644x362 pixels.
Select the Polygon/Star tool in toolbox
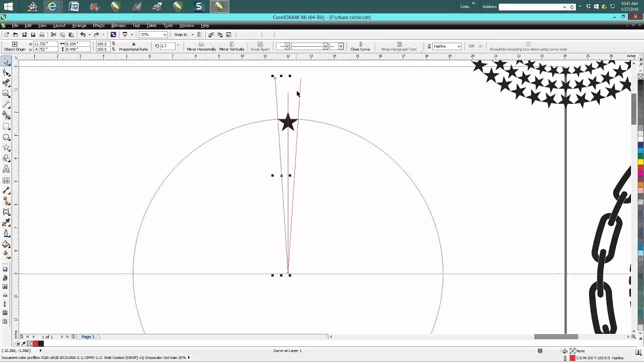pyautogui.click(x=6, y=148)
